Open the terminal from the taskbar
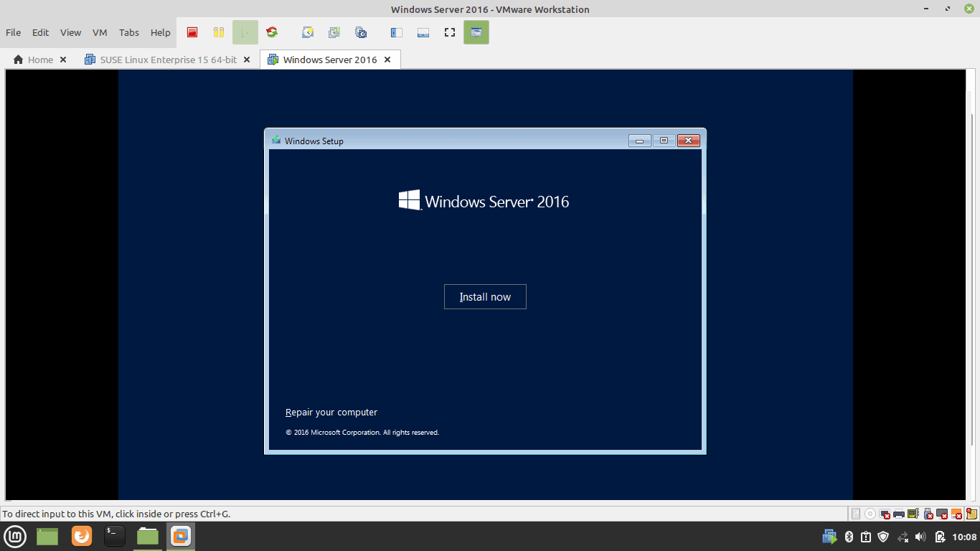The height and width of the screenshot is (551, 980). [x=115, y=536]
